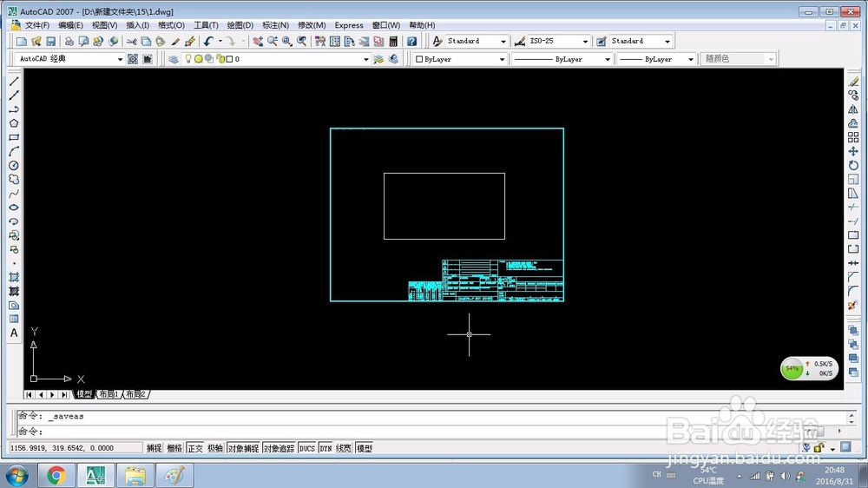The width and height of the screenshot is (868, 488).
Task: Open the text style Standard dropdown
Action: (x=503, y=42)
